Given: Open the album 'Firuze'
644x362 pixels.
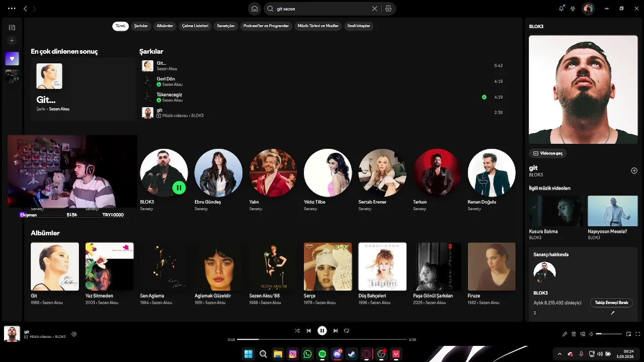Looking at the screenshot, I should pos(492,274).
